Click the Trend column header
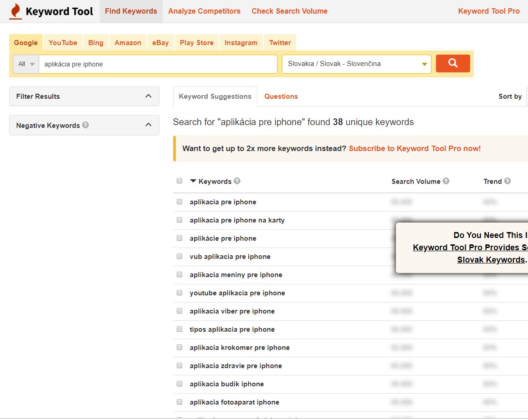 coord(492,181)
